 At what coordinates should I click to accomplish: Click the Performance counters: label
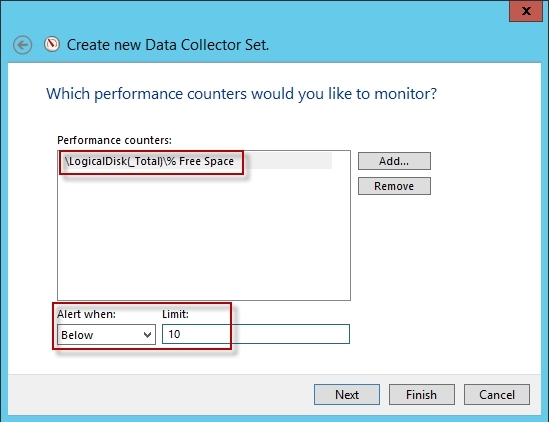coord(114,140)
